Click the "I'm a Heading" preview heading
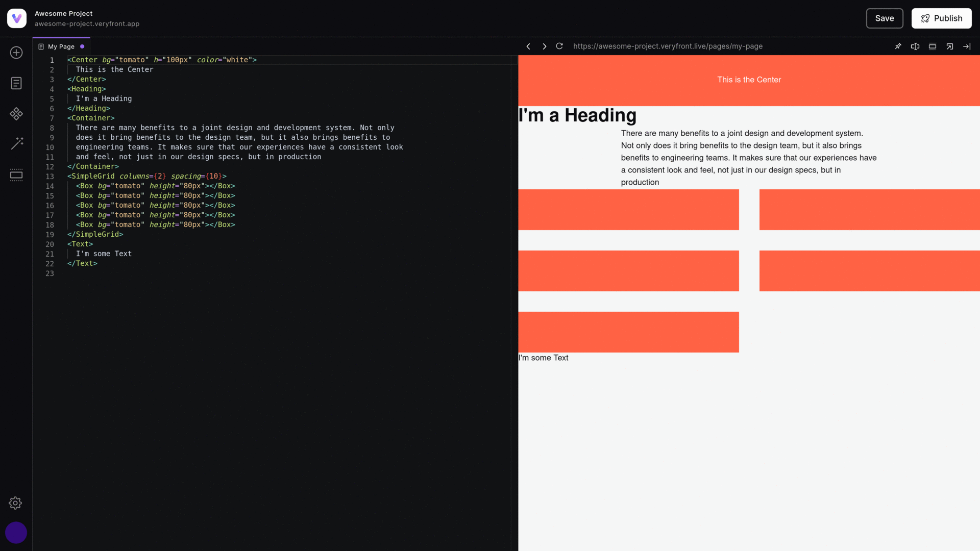The width and height of the screenshot is (980, 551). 577,115
